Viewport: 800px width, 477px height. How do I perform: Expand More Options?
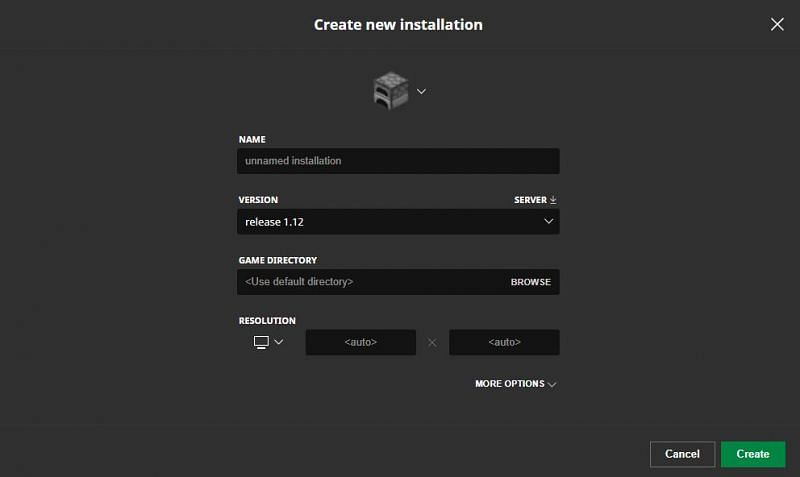516,384
